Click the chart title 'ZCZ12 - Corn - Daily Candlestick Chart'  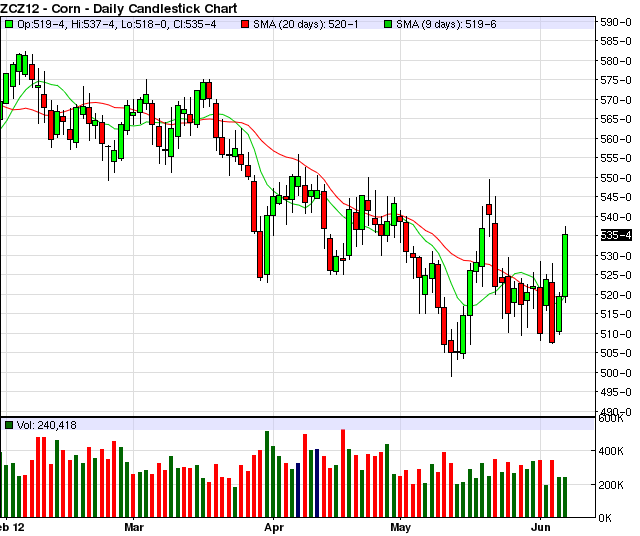119,8
